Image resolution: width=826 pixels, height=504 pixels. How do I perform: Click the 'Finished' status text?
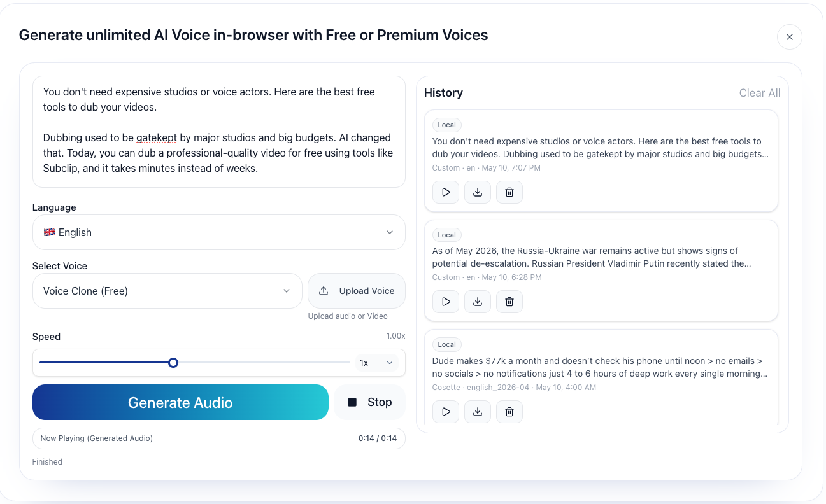pos(47,462)
